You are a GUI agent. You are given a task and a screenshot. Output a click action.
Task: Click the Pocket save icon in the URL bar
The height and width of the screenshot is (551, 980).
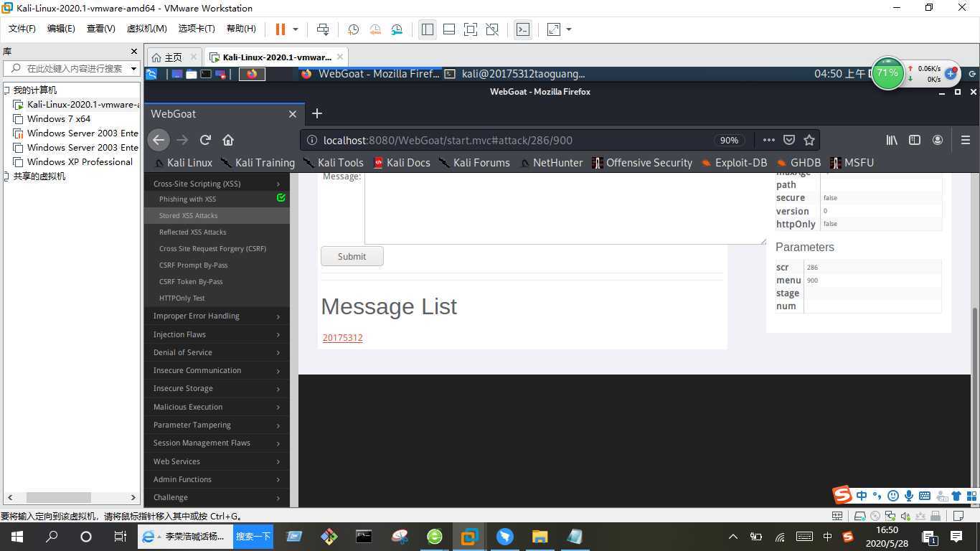click(788, 140)
